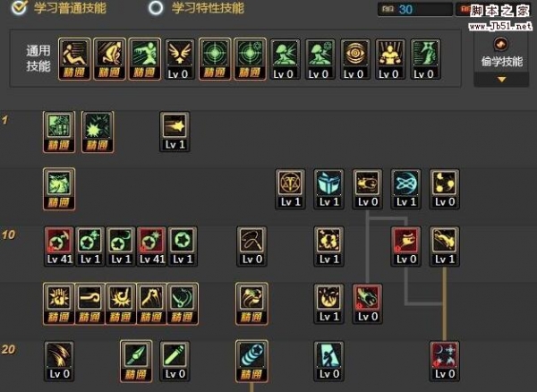Click the 偷学技能 round orange icon
Image resolution: width=537 pixels, height=392 pixels.
tap(501, 44)
